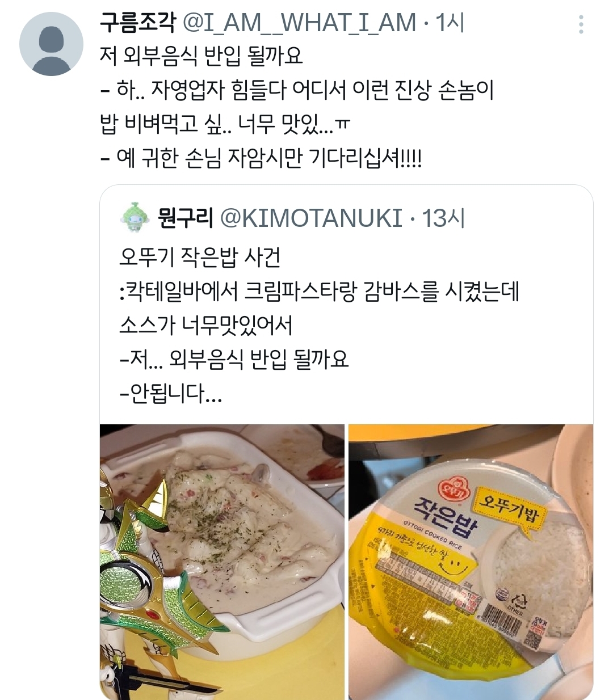613x700 pixels.
Task: Click the reply line 예 귀한 손님 자암시만 기다리십셔
Action: [x=261, y=157]
